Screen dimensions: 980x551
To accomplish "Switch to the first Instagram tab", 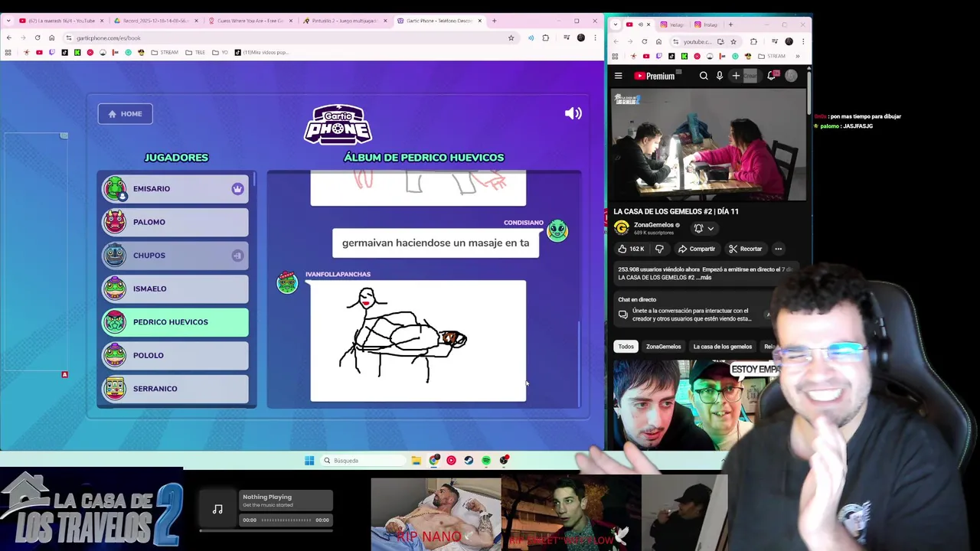I will [672, 24].
